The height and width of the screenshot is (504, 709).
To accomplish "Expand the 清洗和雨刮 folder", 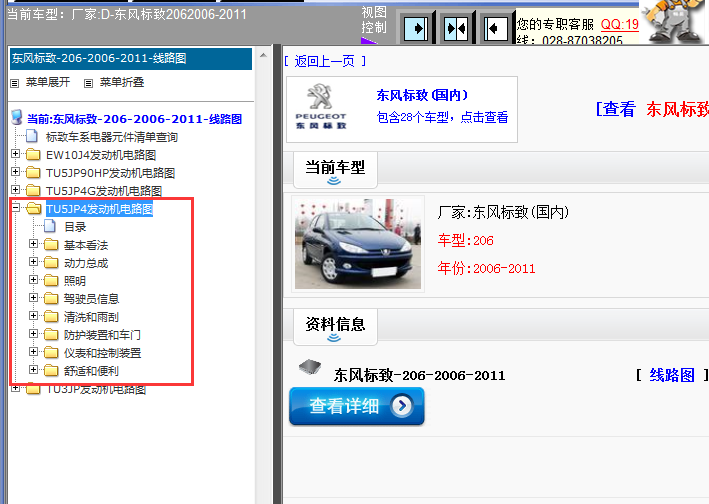I will 33,316.
